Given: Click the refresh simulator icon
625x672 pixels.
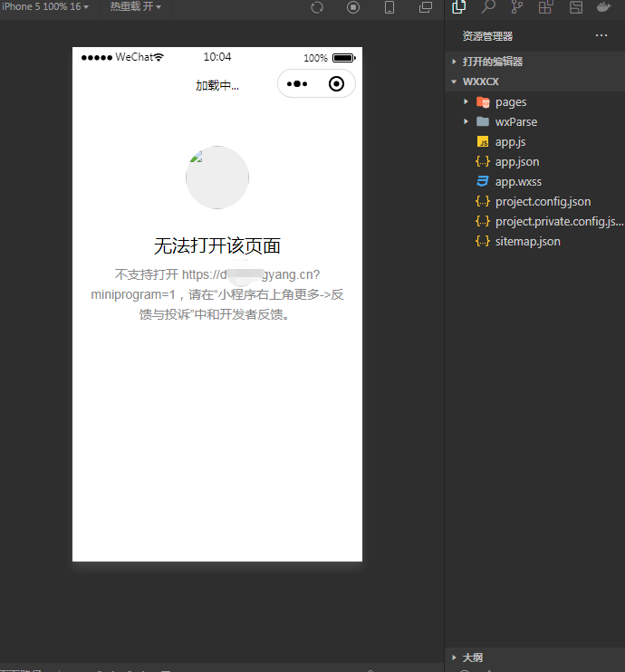Looking at the screenshot, I should (x=317, y=7).
